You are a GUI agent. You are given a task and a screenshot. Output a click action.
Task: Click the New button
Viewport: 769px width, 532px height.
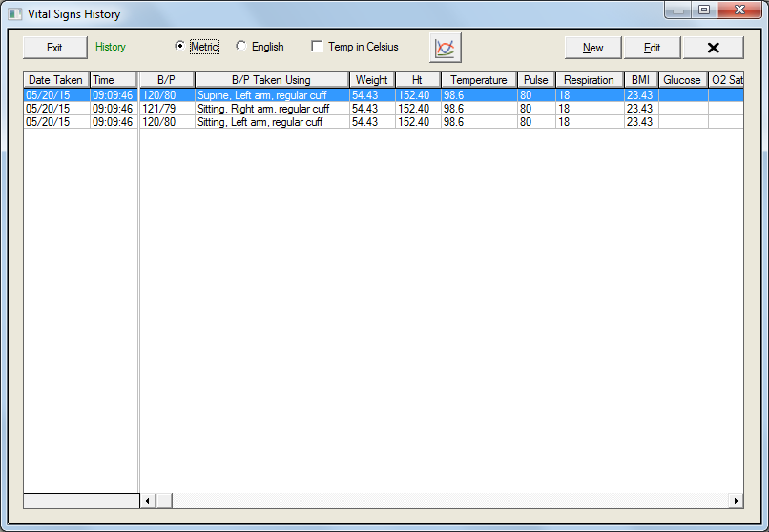(592, 48)
